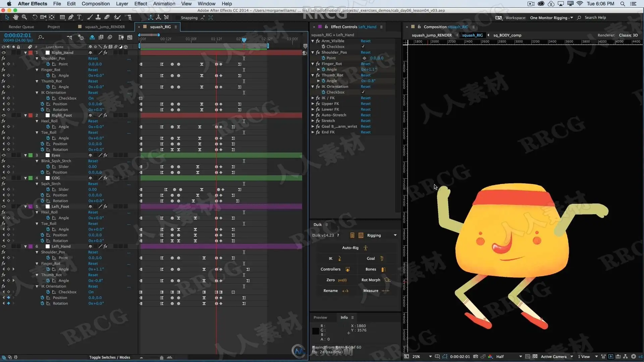Select the Clone Stamp tool
644x362 pixels.
tap(98, 17)
